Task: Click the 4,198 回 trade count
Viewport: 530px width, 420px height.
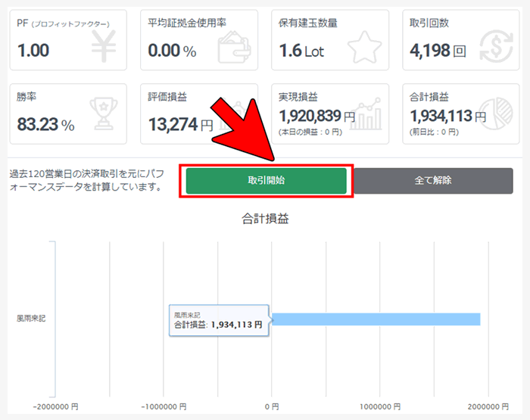Action: [x=438, y=51]
